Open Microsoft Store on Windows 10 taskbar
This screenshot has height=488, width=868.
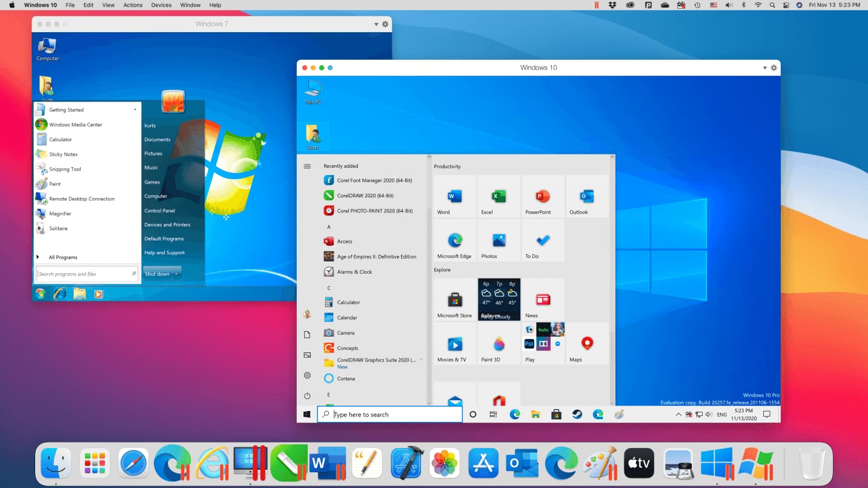[x=556, y=414]
